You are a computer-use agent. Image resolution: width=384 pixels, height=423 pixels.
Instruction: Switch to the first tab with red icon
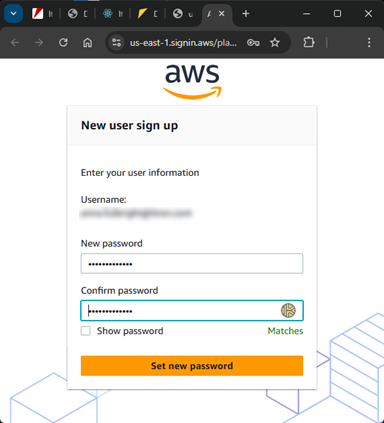(42, 14)
